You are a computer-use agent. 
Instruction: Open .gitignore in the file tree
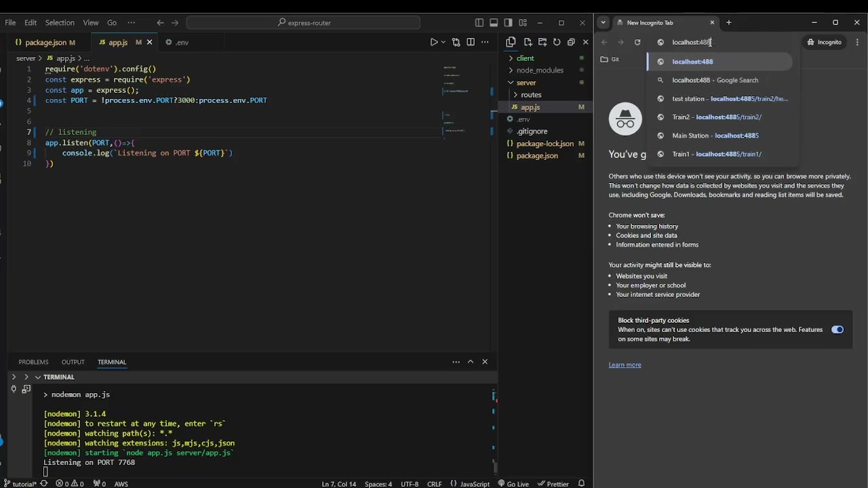532,131
